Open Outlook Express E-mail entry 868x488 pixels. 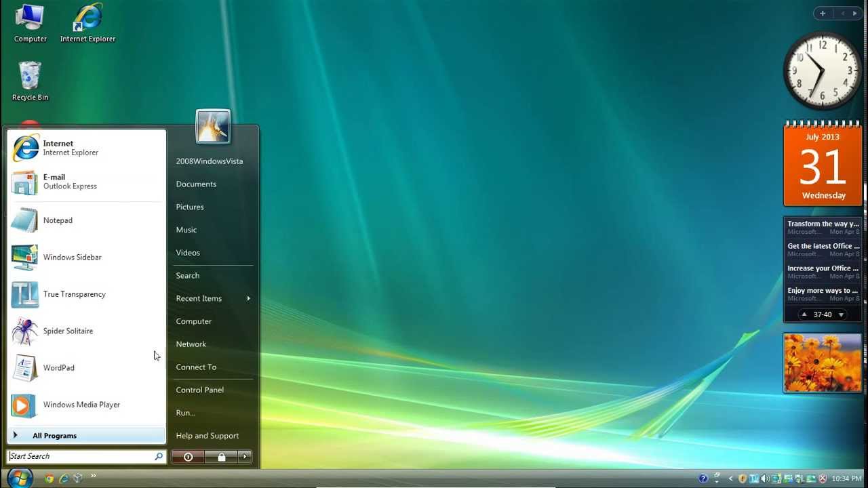(x=86, y=182)
